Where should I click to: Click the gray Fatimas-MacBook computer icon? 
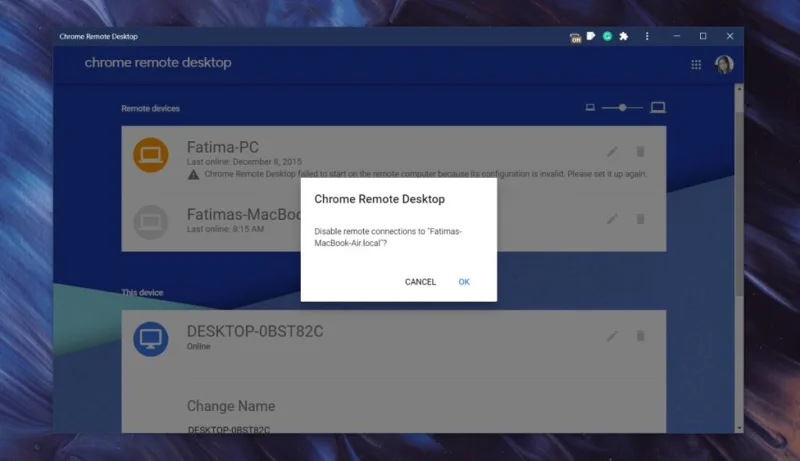[151, 222]
